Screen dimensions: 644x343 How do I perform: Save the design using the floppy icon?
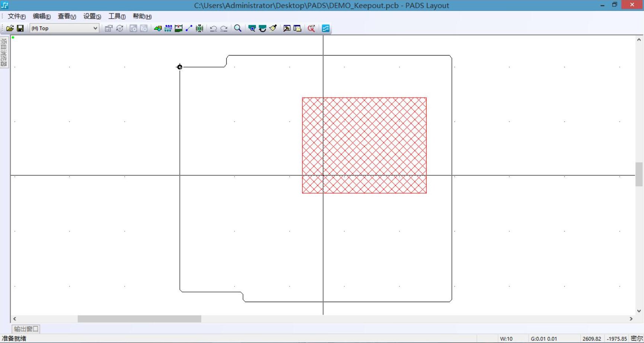pyautogui.click(x=20, y=28)
